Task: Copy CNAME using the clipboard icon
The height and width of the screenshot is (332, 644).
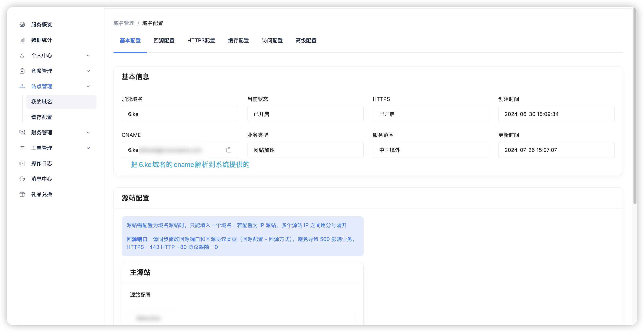Action: [228, 150]
